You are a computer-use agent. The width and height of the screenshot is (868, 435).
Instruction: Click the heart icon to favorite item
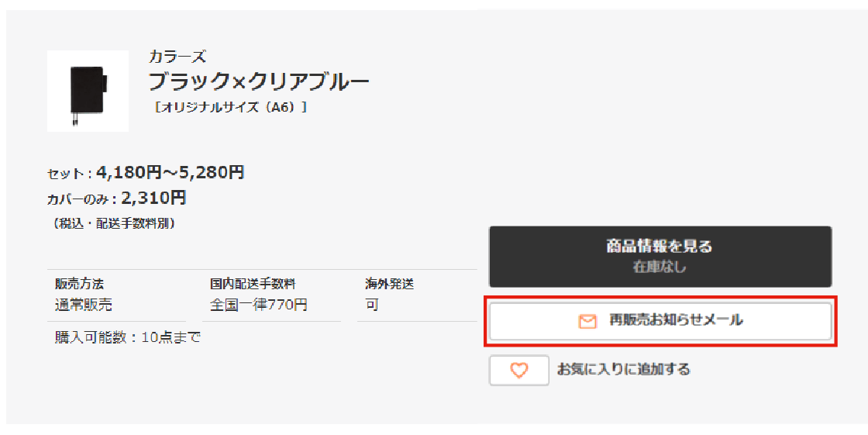tap(518, 371)
